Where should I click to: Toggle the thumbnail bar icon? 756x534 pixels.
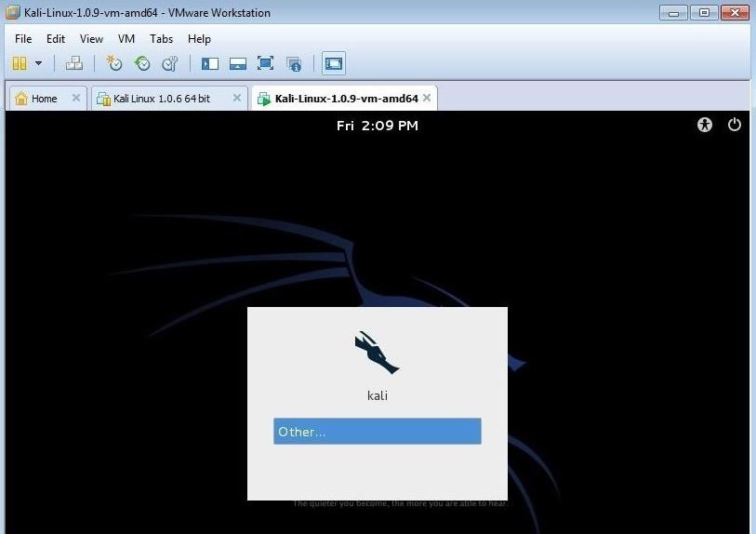click(237, 63)
